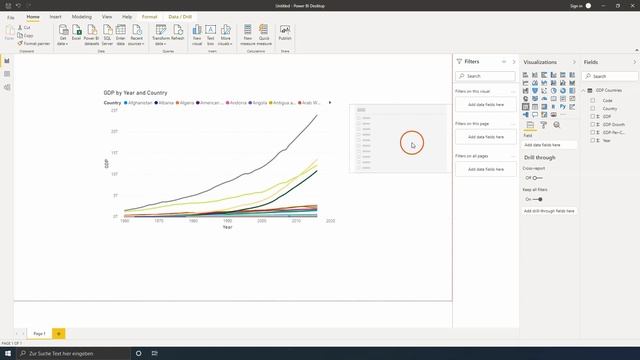640x360 pixels.
Task: Check the GDP field
Action: 593,116
